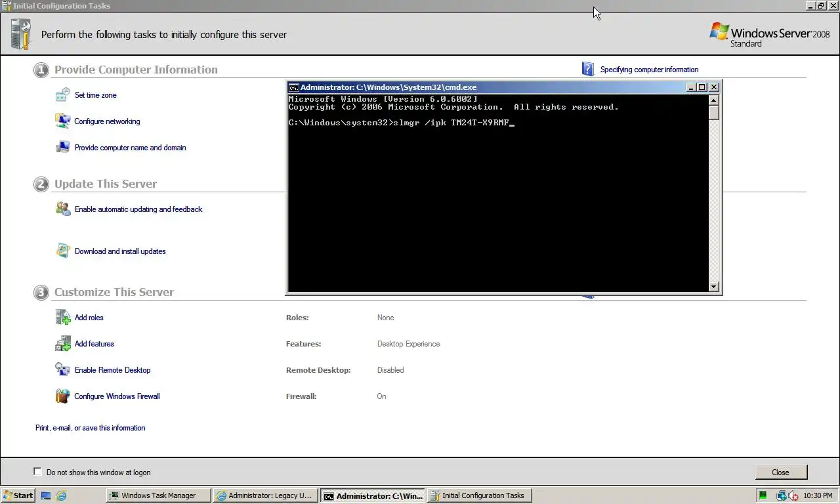Switch to Initial Configuration Tasks taskbar button
The height and width of the screenshot is (504, 840).
click(x=480, y=495)
